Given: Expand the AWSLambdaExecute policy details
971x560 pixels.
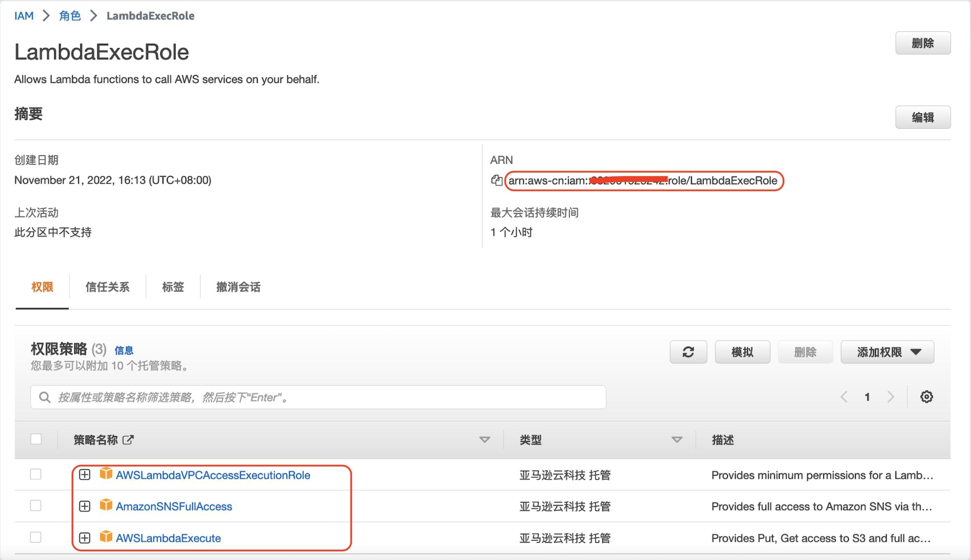Looking at the screenshot, I should tap(85, 538).
